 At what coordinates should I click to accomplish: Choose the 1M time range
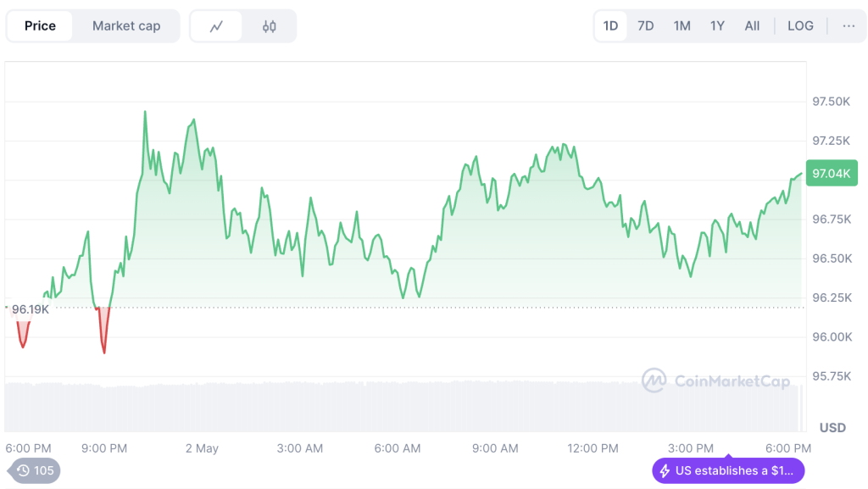point(682,26)
